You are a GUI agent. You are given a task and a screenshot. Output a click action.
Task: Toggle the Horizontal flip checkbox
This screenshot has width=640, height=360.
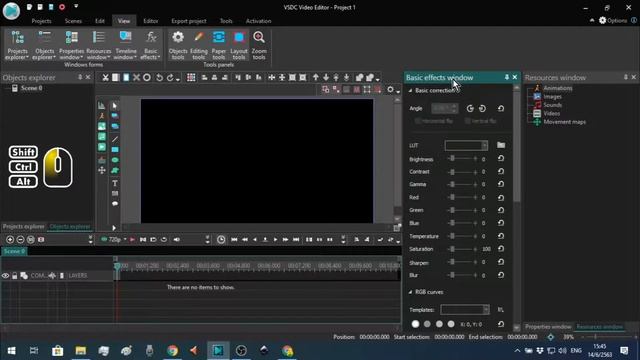coord(418,121)
